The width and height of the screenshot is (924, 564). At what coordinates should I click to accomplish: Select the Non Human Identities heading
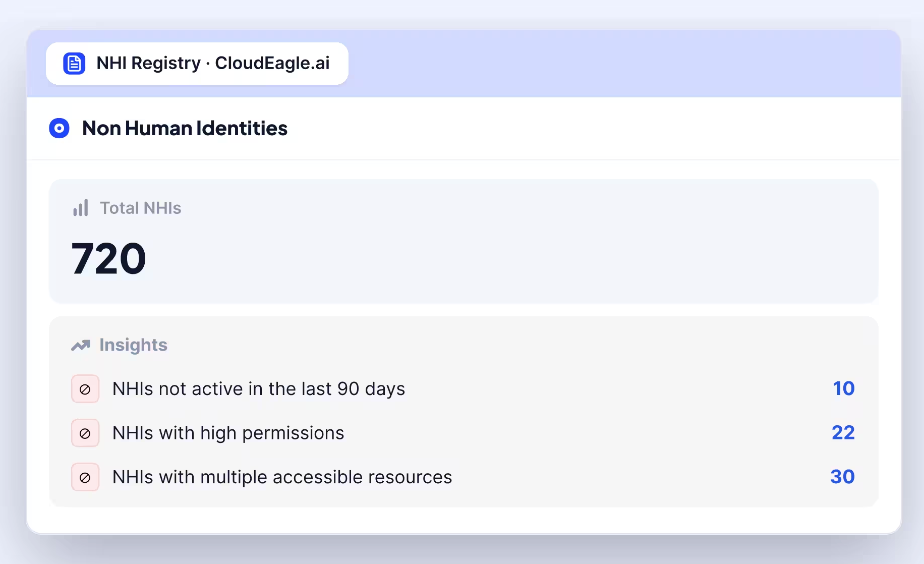[x=185, y=128]
